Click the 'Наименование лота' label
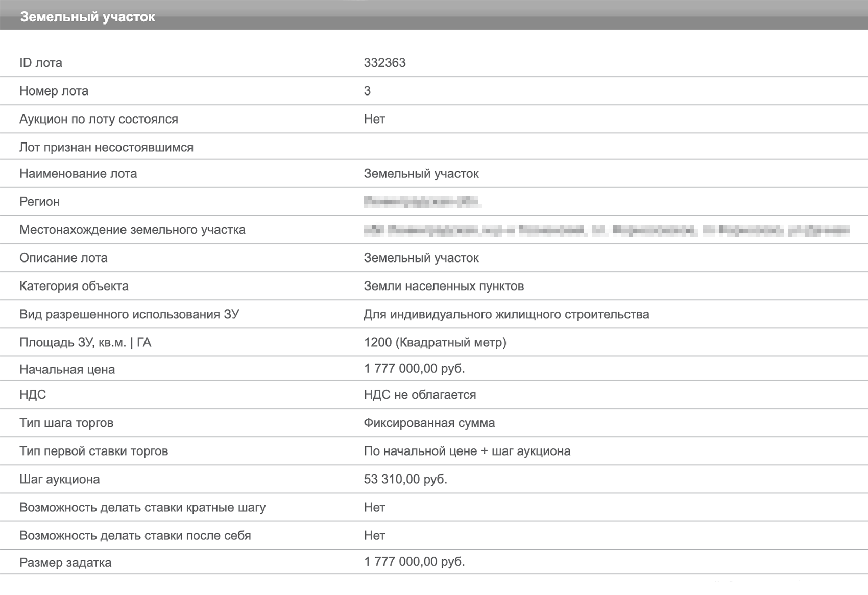 pyautogui.click(x=78, y=174)
